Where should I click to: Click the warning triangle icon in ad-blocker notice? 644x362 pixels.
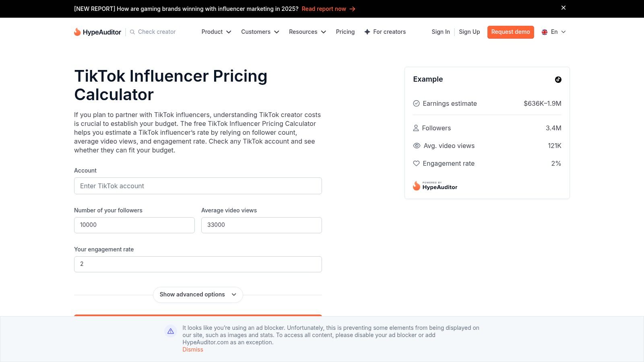171,331
